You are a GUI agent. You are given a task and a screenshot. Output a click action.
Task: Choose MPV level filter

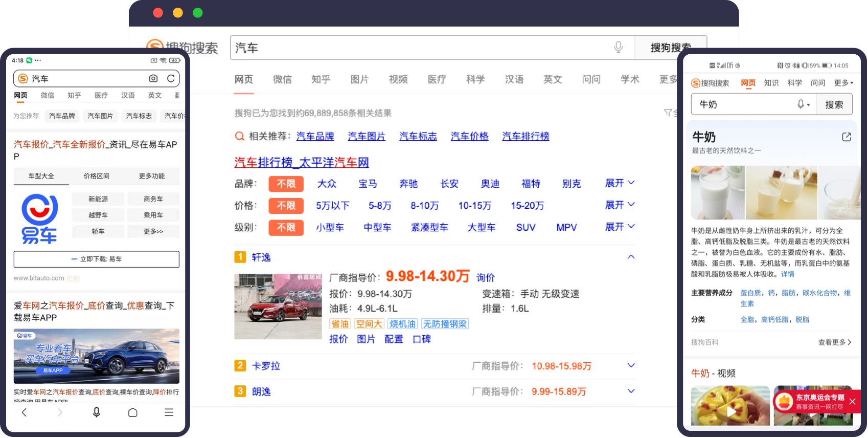(566, 227)
